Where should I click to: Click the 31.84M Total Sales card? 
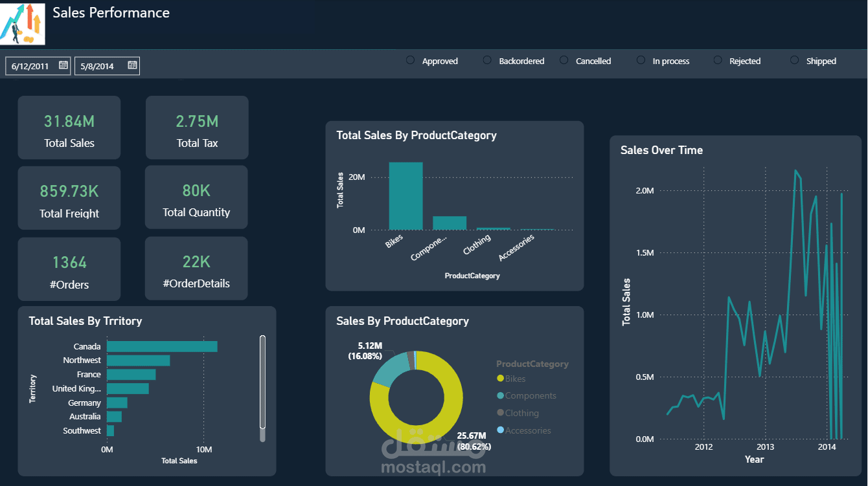coord(69,127)
